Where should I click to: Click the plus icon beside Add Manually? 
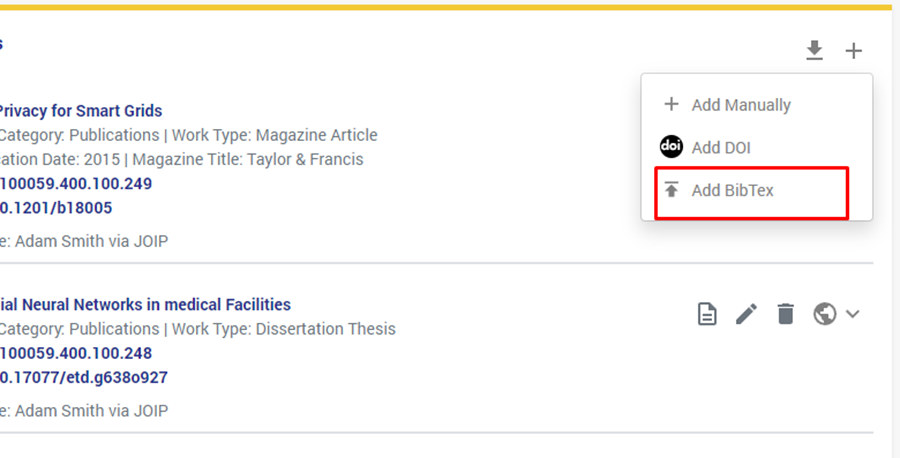point(671,104)
